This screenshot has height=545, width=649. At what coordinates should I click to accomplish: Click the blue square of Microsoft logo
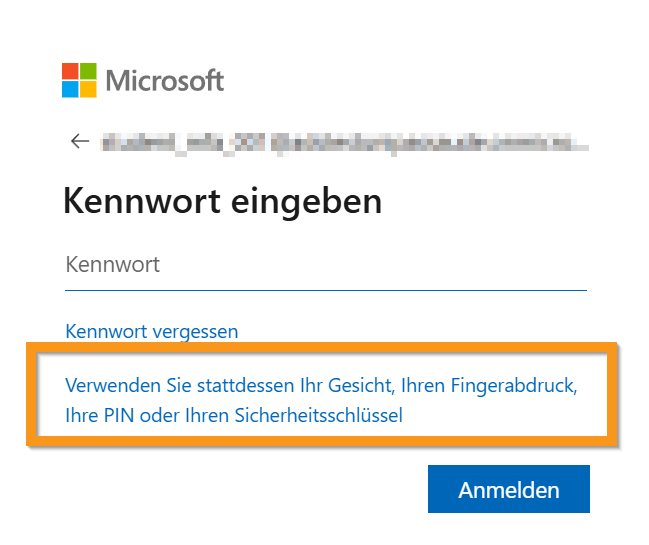click(70, 89)
